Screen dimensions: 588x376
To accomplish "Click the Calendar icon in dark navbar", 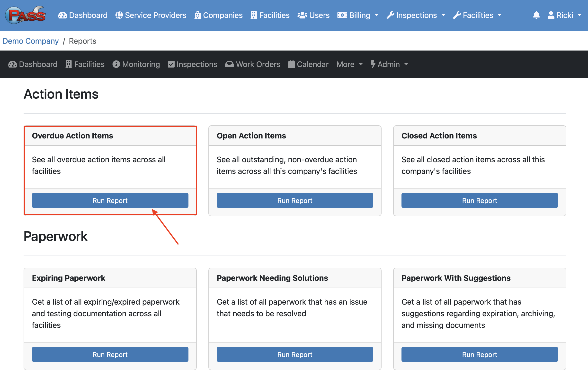I will pos(291,64).
